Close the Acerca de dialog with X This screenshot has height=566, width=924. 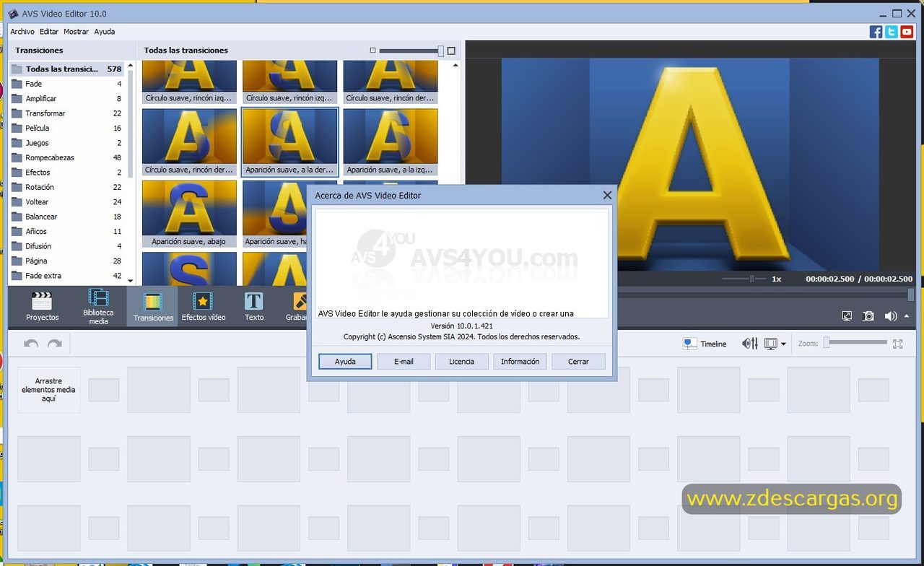click(x=607, y=195)
